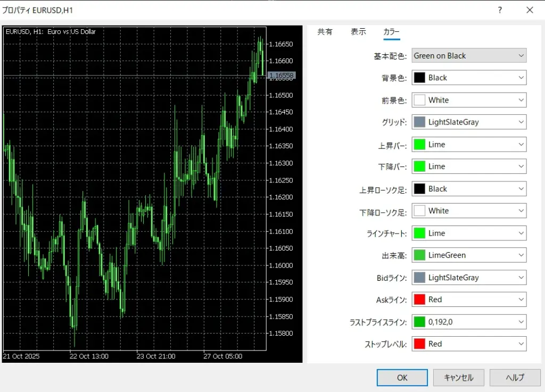Click the ラストプライスライン green color swatch
The image size is (545, 392).
tap(420, 322)
